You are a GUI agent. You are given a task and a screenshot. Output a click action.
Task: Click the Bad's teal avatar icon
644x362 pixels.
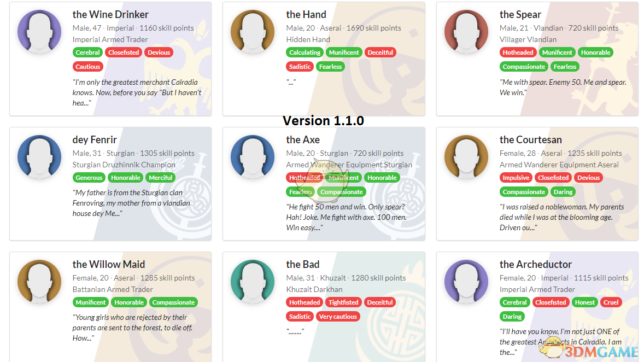pyautogui.click(x=253, y=282)
